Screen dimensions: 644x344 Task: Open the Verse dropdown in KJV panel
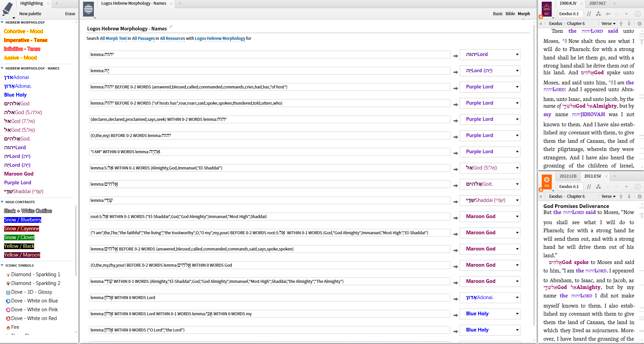(608, 24)
